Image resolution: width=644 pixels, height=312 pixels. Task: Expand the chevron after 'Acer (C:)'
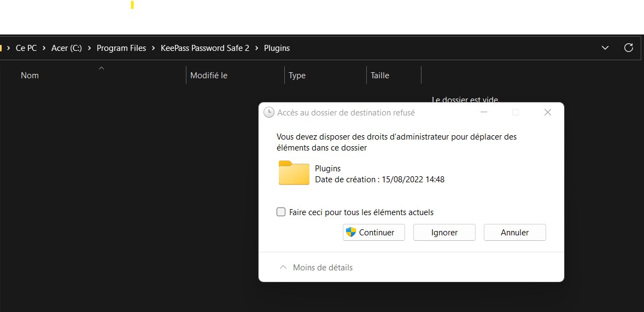pos(89,48)
